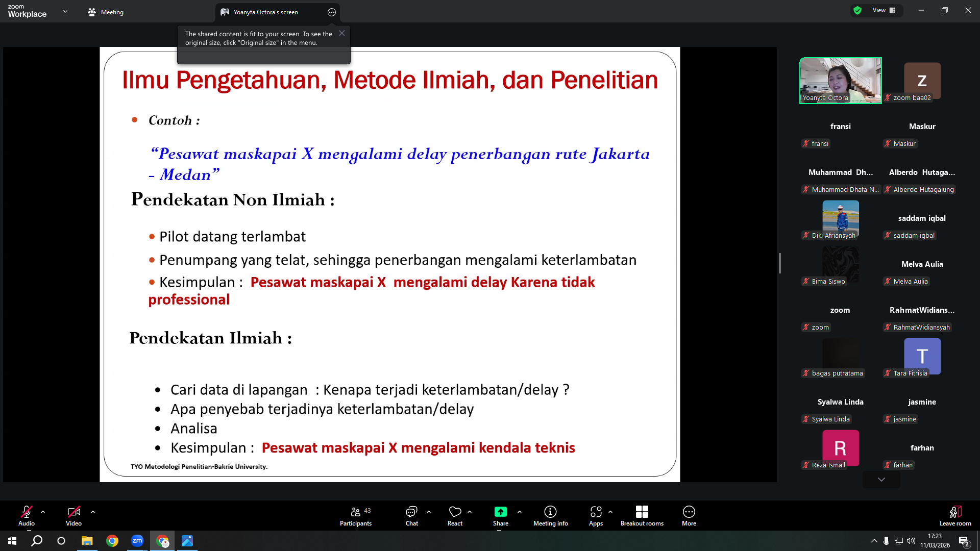This screenshot has width=980, height=551.
Task: Expand share options arrow
Action: [520, 511]
